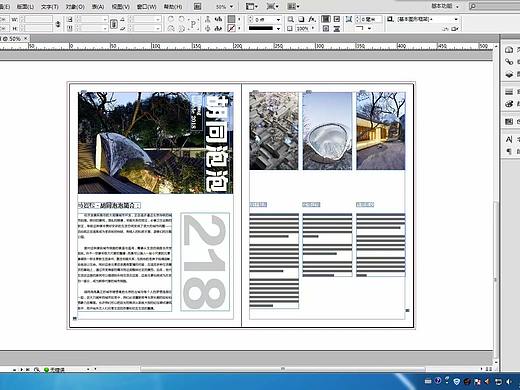
Task: Click the green preflight status indicator
Action: (x=46, y=370)
